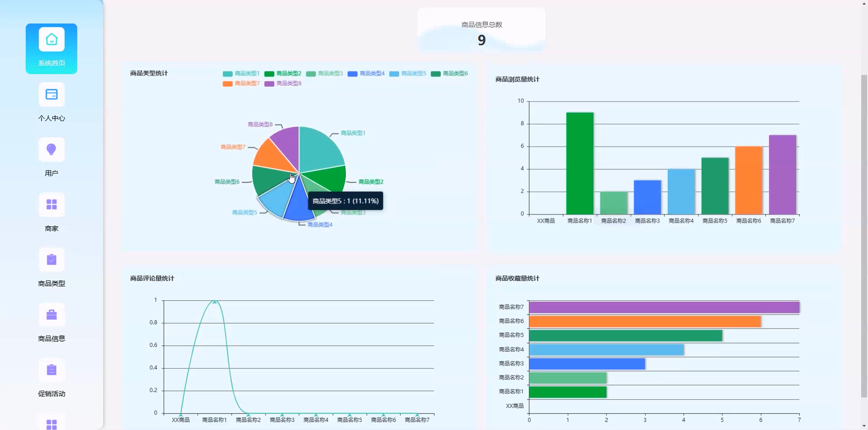Open the 促销活动 clipboard icon

click(51, 370)
